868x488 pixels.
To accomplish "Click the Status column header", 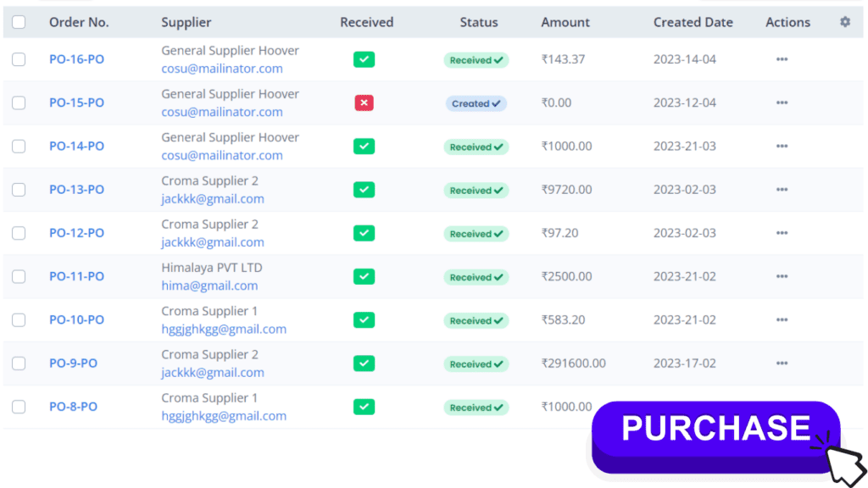I will click(x=479, y=22).
